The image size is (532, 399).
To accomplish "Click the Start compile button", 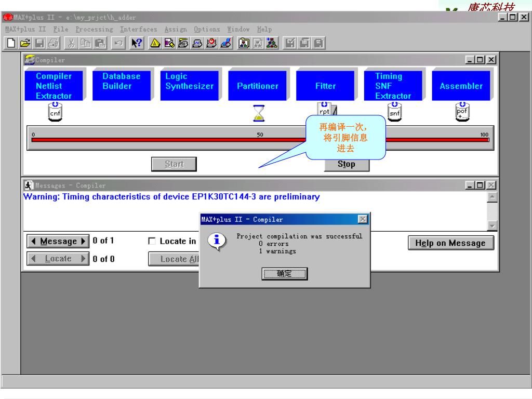I will pyautogui.click(x=174, y=164).
